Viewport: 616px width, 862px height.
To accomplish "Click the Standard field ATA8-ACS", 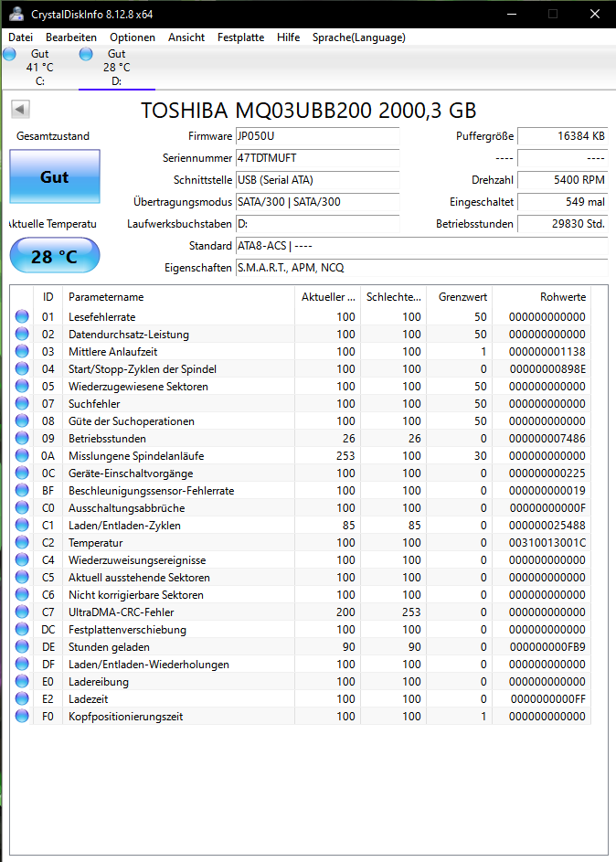I will [x=421, y=246].
